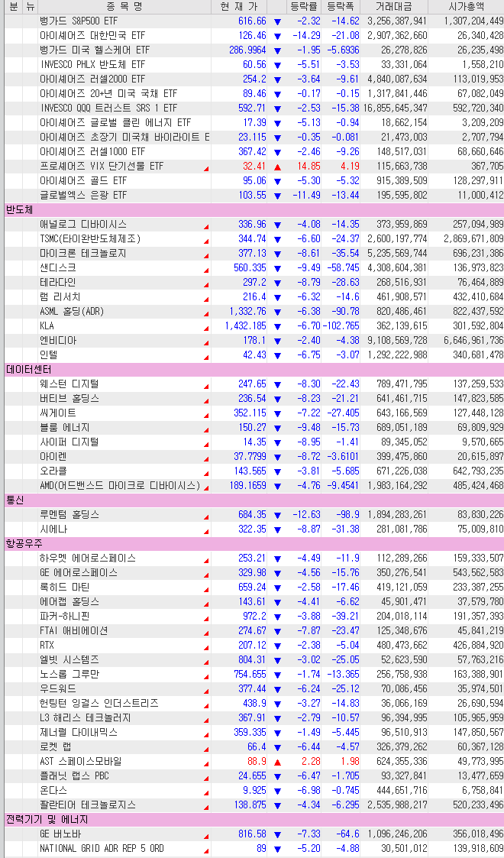Image resolution: width=504 pixels, height=858 pixels.
Task: Click the red corner marker beside 노스롭 그루만
Action: pos(206,677)
